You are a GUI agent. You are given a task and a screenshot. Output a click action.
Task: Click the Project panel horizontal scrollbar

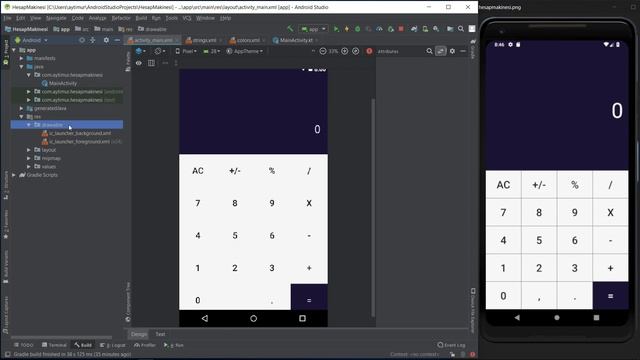[62, 337]
